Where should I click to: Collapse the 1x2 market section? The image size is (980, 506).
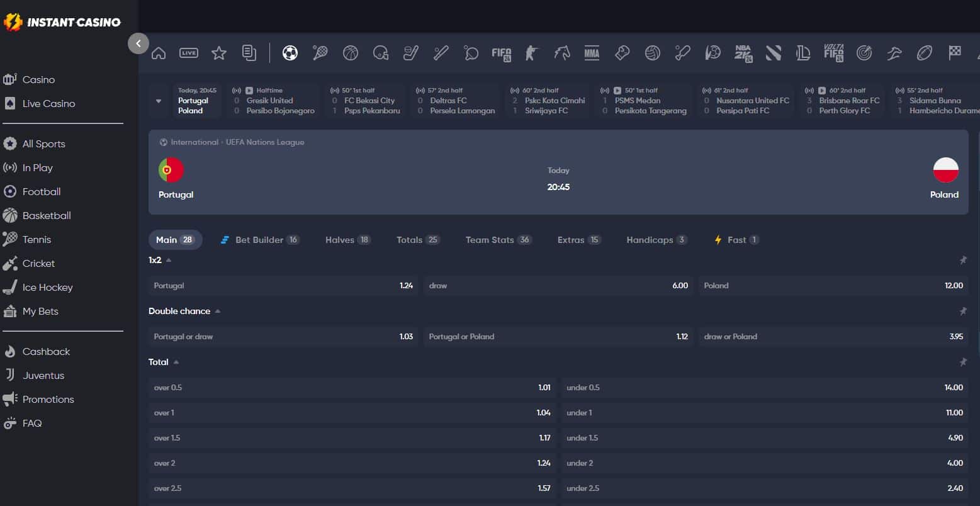coord(169,260)
